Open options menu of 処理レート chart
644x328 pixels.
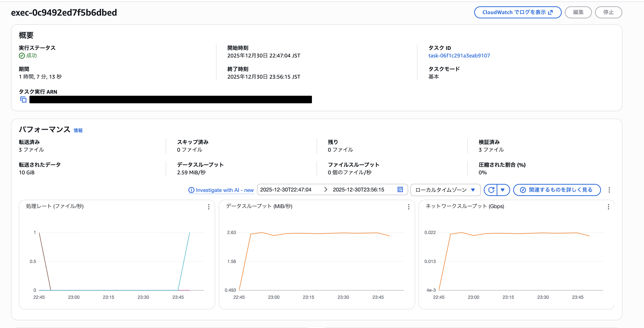209,207
